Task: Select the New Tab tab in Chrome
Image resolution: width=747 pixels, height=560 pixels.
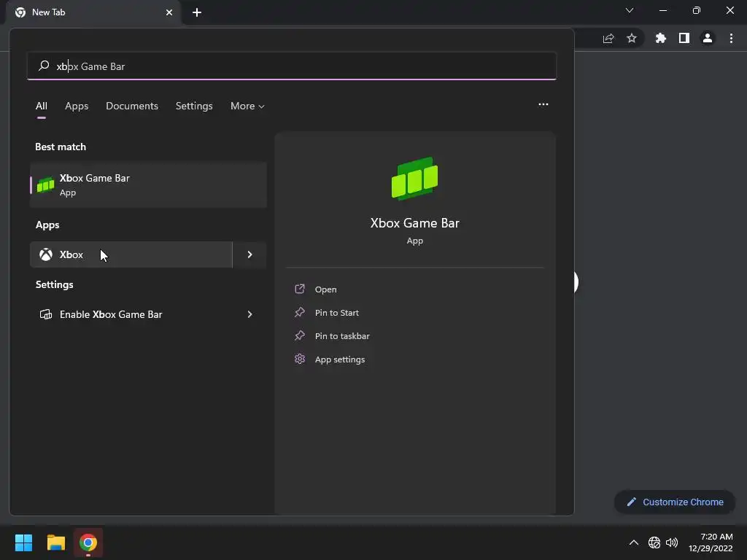Action: tap(93, 12)
